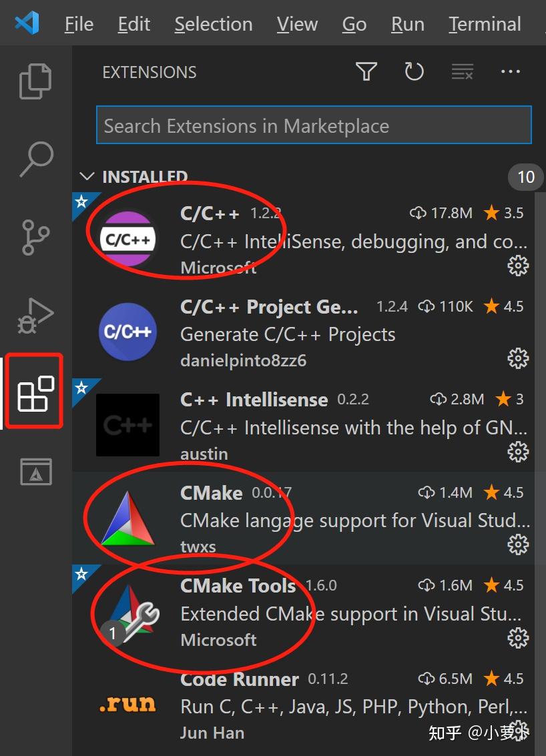Image resolution: width=546 pixels, height=756 pixels.
Task: Collapse the INSTALLED section
Action: (x=87, y=176)
